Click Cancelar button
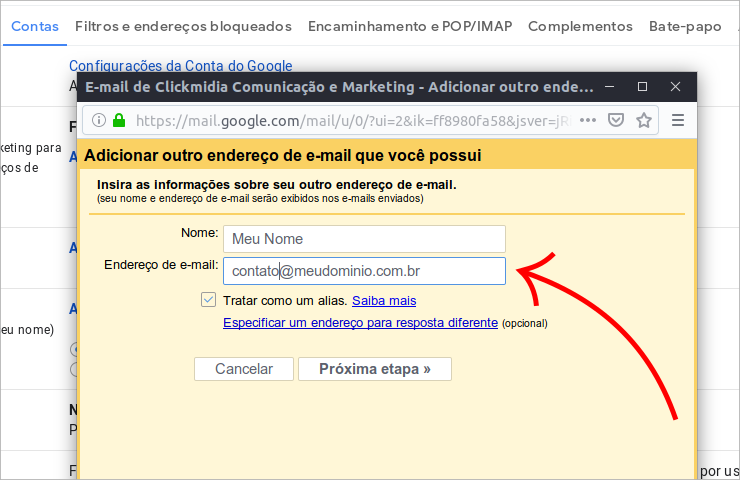This screenshot has height=480, width=740. 244,369
